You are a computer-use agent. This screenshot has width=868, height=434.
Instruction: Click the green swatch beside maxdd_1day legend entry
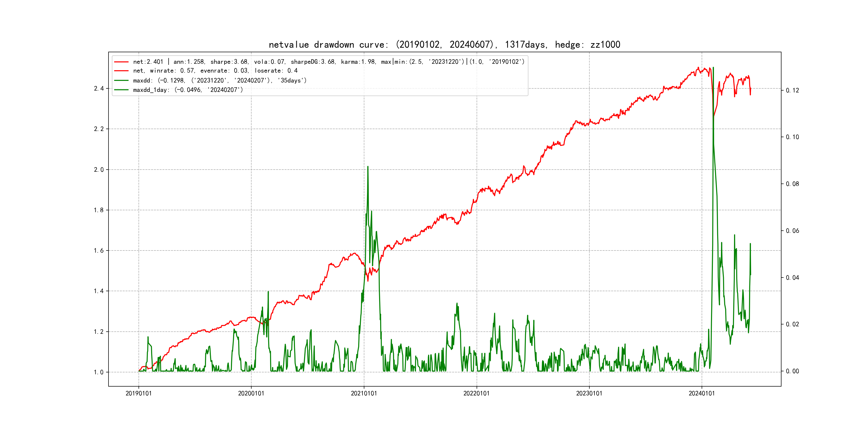click(121, 90)
